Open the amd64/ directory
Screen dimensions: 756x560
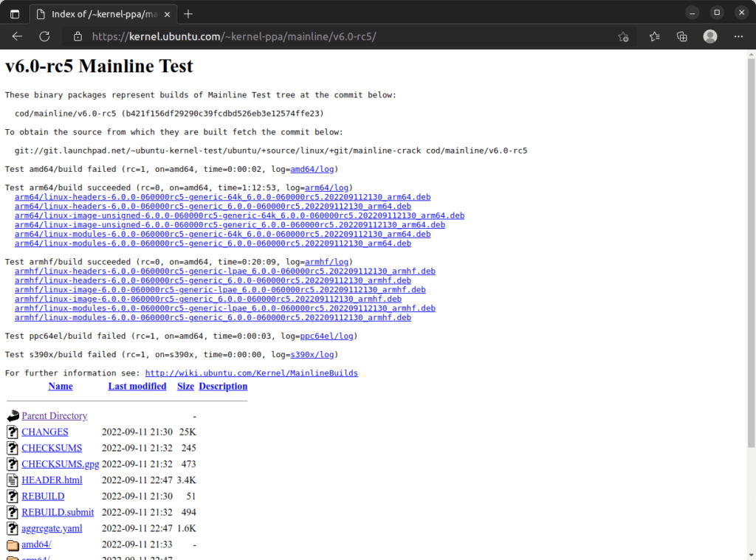click(x=36, y=545)
